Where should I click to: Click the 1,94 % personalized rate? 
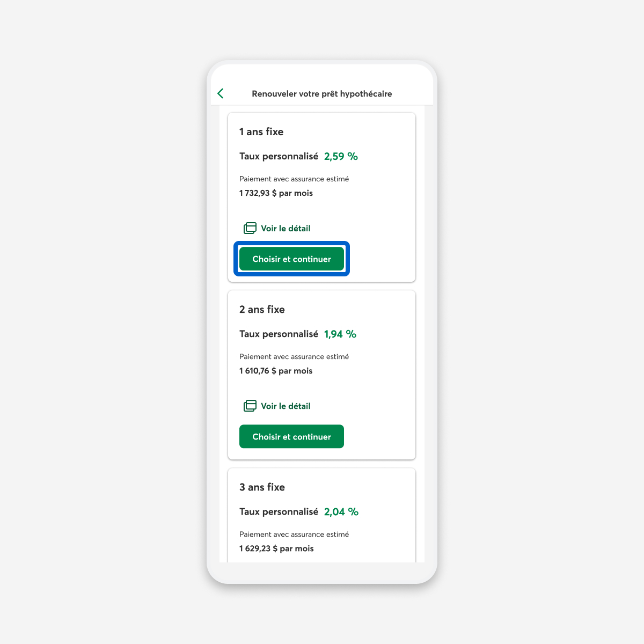340,334
